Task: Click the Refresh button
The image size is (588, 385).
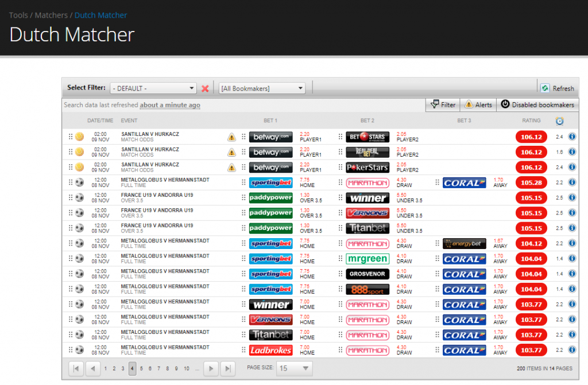Action: pos(558,88)
